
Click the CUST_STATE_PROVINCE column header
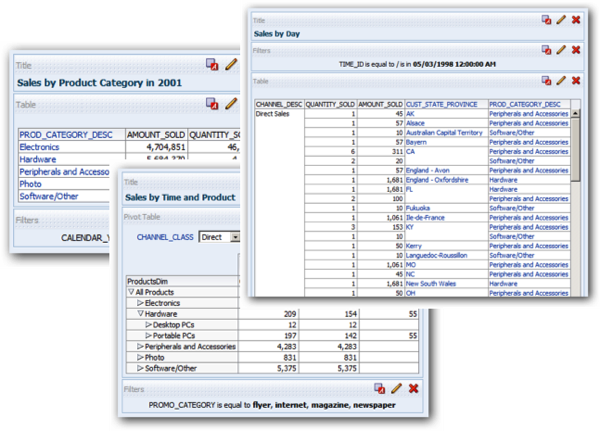(x=441, y=104)
